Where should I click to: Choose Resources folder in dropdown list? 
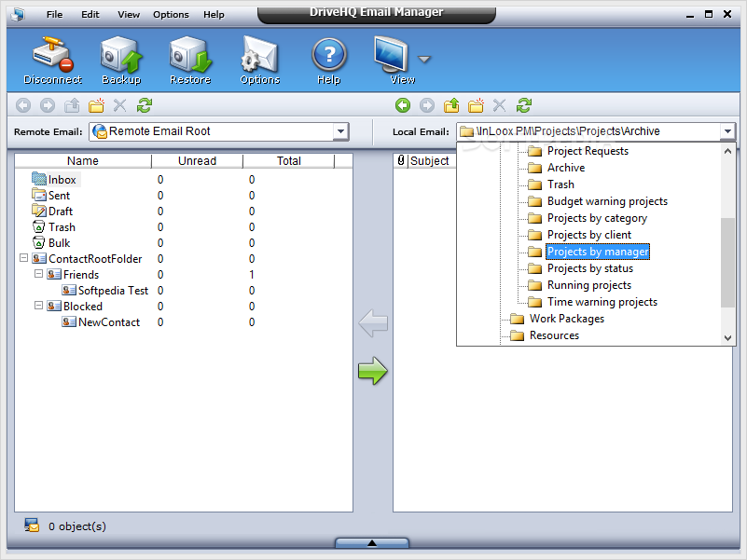(554, 335)
